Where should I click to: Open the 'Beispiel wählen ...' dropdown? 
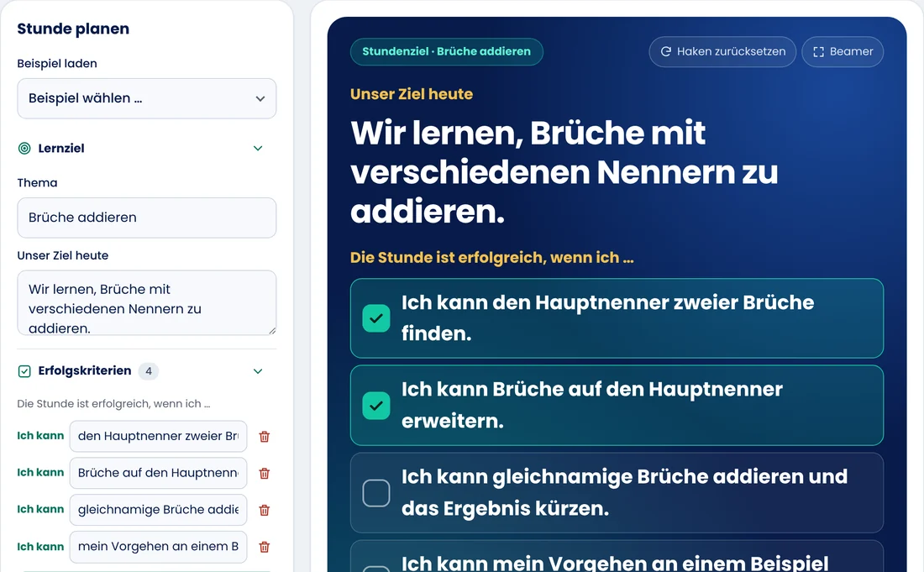tap(147, 98)
